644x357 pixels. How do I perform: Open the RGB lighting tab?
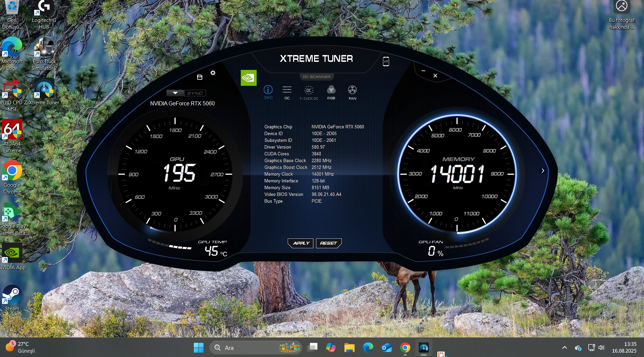pos(331,93)
